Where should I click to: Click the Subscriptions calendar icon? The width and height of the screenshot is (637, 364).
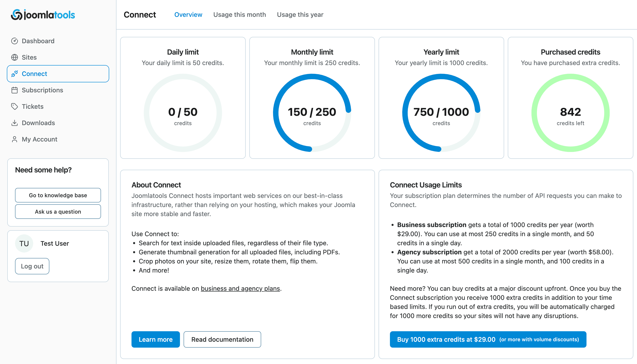click(x=15, y=90)
